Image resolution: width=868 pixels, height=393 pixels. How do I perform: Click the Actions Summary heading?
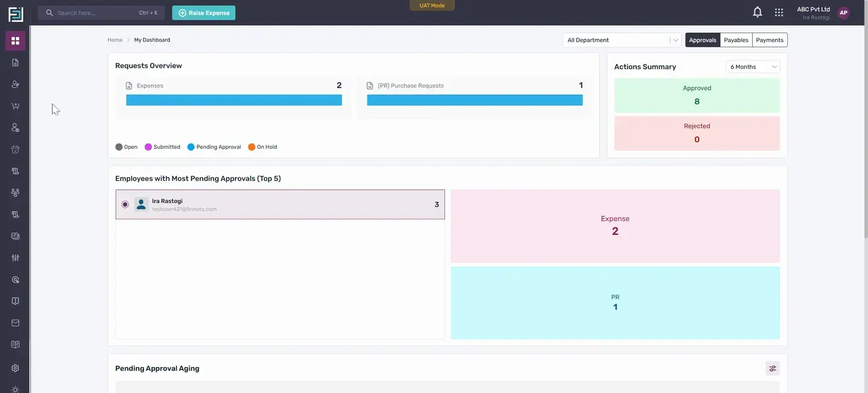tap(645, 67)
